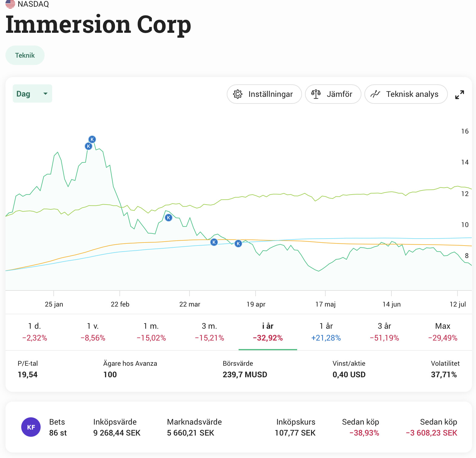
Task: Show the 3 m. period chart
Action: (209, 332)
